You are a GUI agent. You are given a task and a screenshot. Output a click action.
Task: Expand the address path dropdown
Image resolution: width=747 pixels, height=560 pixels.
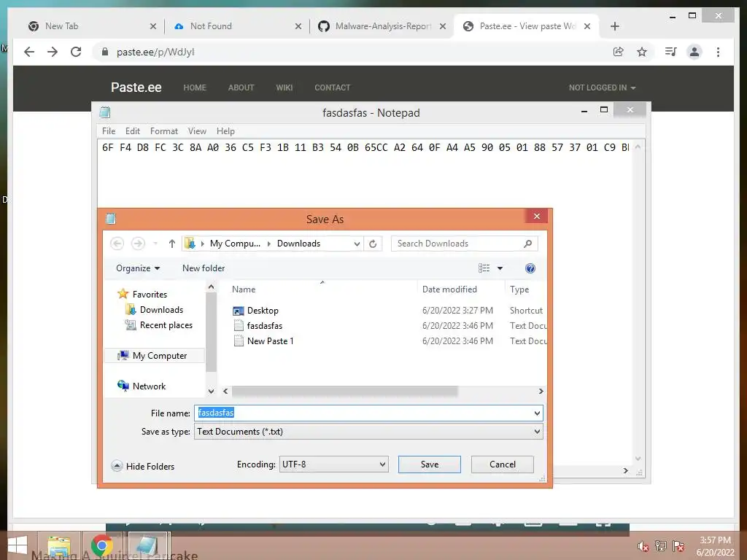357,244
